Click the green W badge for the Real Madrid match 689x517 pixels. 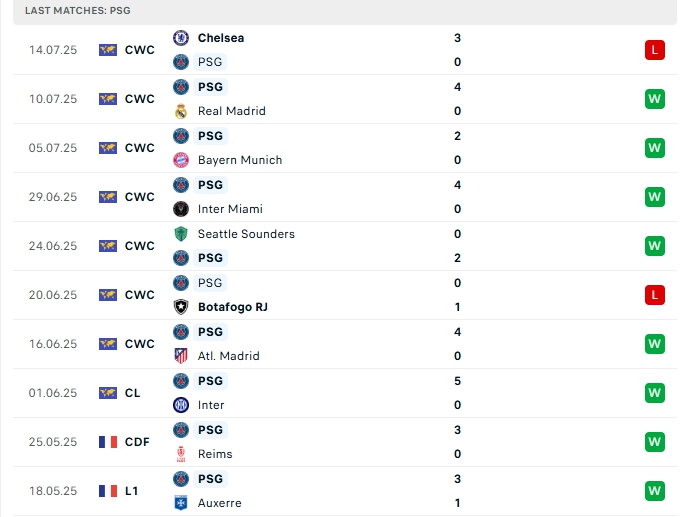[655, 99]
